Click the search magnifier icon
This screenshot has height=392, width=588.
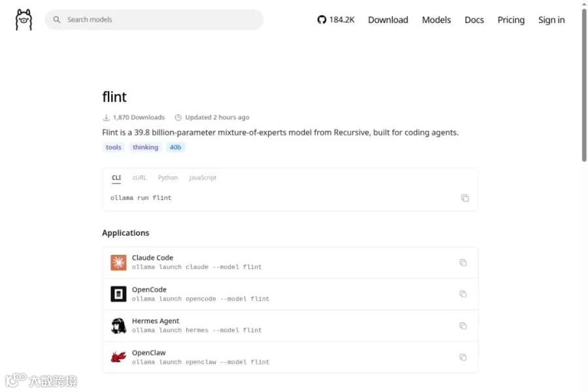pos(57,20)
